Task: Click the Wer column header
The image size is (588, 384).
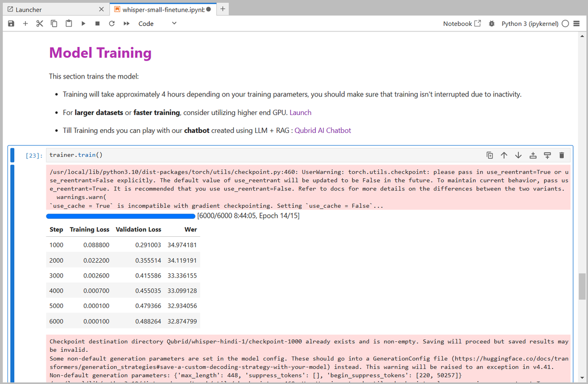Action: tap(190, 229)
